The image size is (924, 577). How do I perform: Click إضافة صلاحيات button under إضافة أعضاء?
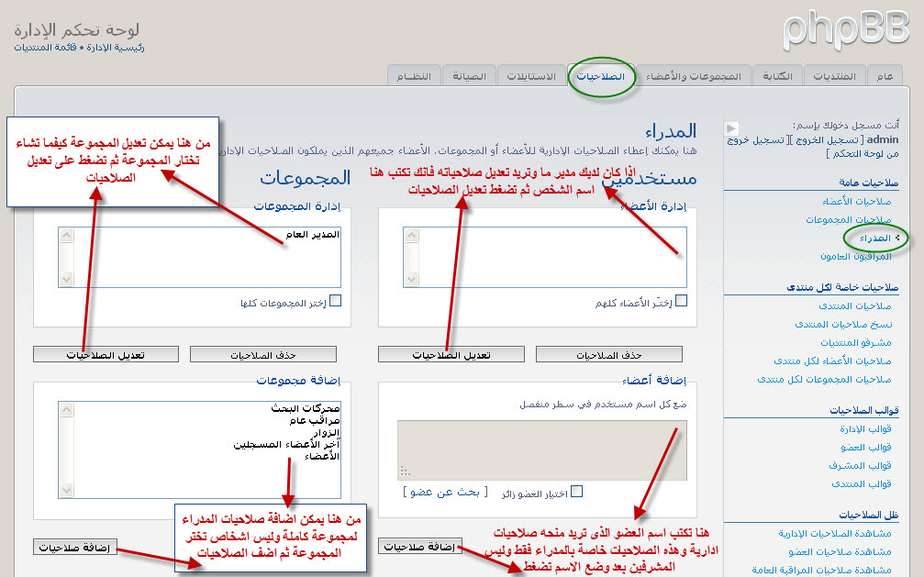419,547
